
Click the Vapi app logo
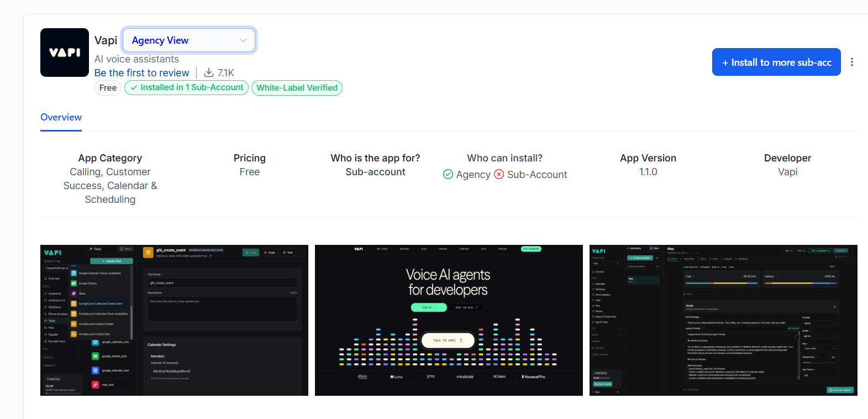pos(65,53)
